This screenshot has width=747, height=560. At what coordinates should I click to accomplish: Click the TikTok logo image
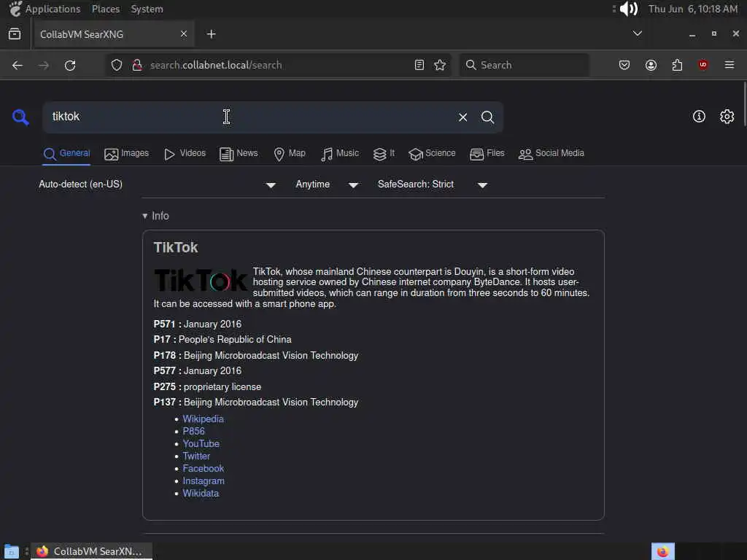click(201, 280)
